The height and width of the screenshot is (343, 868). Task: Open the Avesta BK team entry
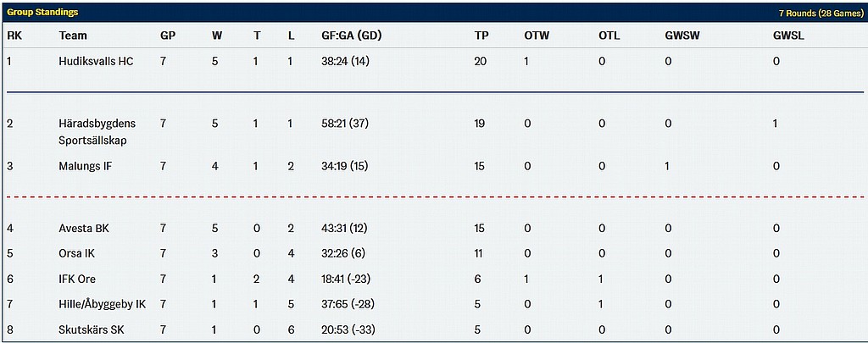pos(84,228)
